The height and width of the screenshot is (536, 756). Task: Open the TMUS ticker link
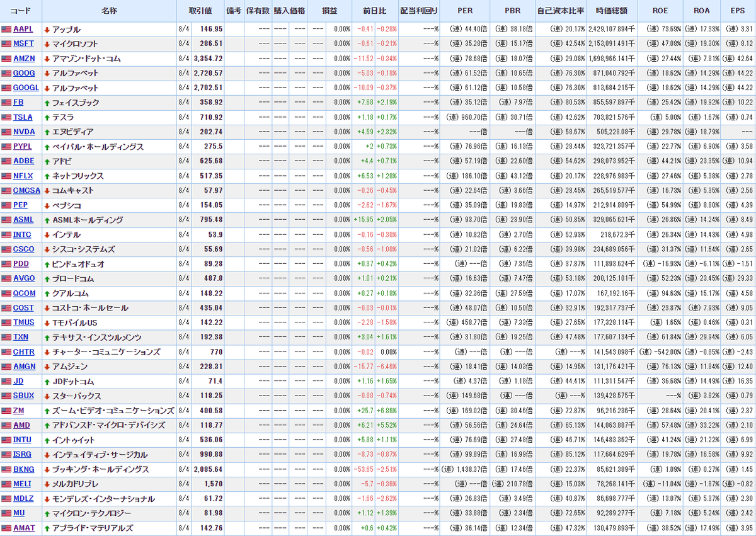(x=24, y=322)
